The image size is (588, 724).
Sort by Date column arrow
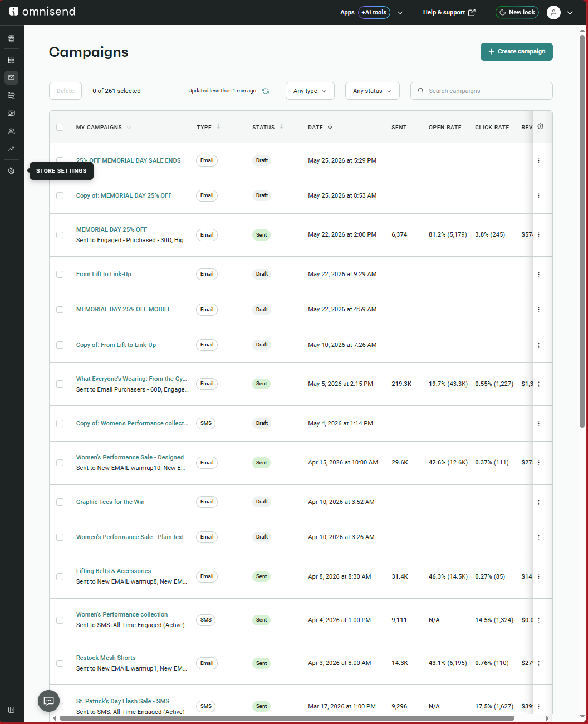(x=330, y=126)
